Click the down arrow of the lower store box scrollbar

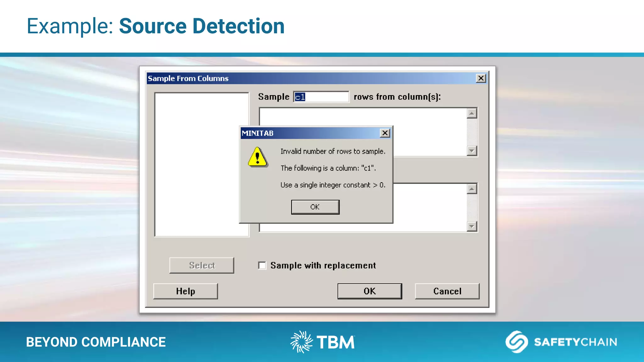coord(472,226)
